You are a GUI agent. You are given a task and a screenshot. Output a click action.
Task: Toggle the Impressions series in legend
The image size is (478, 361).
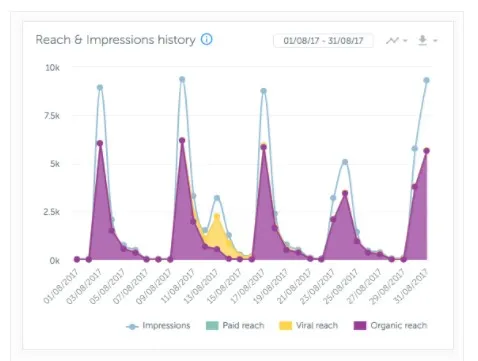coord(158,326)
